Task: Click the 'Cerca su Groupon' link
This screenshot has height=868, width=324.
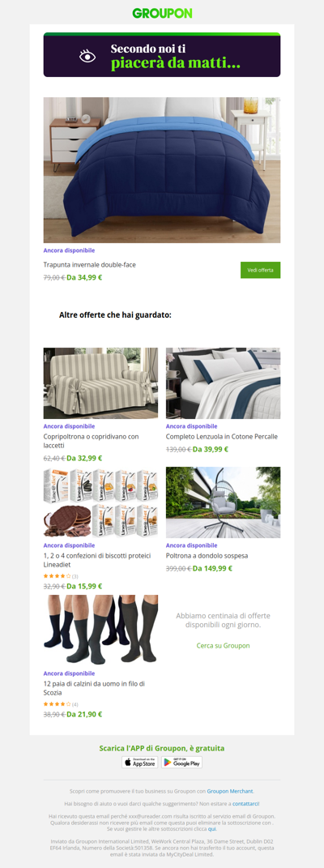Action: click(223, 645)
